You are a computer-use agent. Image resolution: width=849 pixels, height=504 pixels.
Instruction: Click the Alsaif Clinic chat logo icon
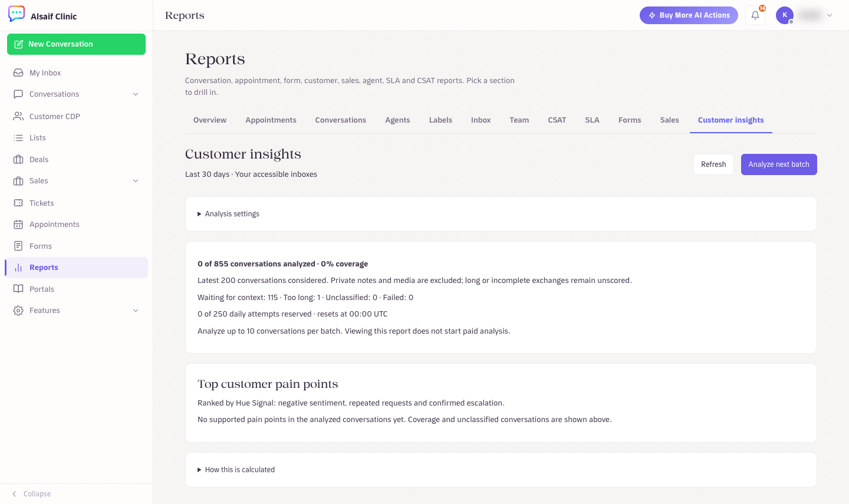17,14
